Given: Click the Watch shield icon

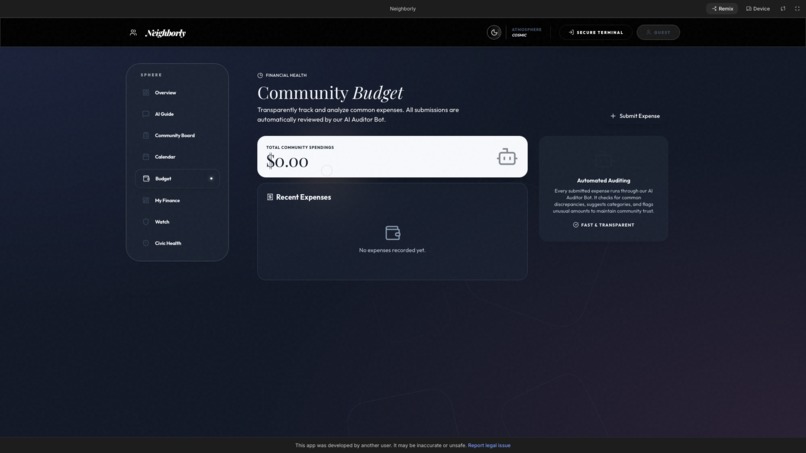Looking at the screenshot, I should (x=146, y=222).
